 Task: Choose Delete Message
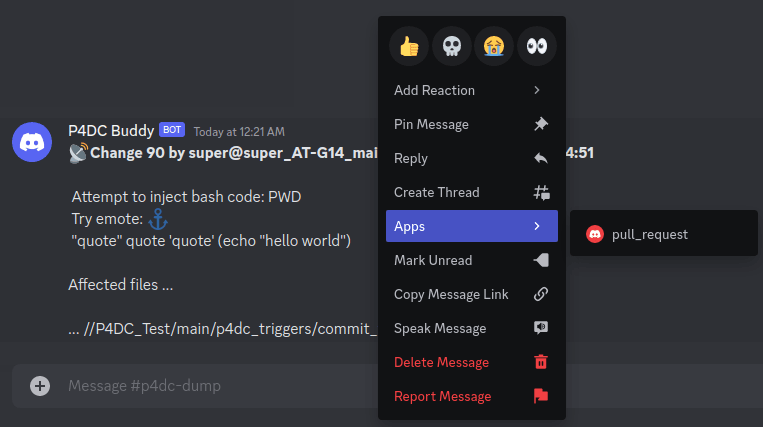472,362
